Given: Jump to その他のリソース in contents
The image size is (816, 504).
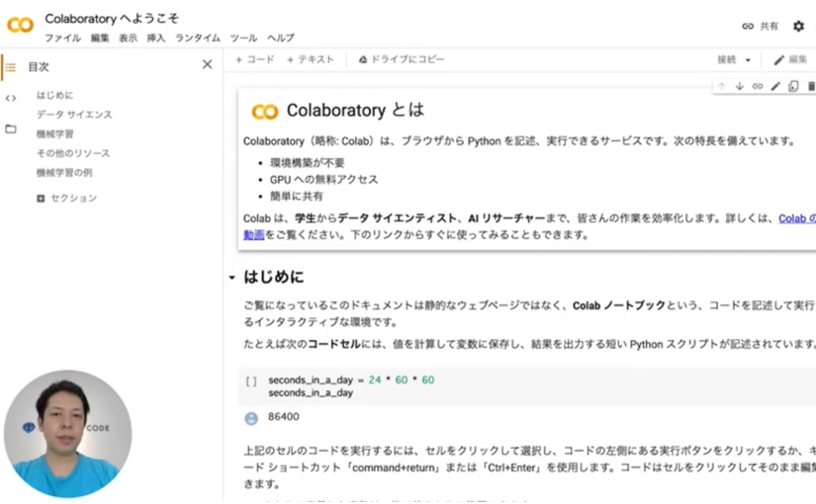Looking at the screenshot, I should tap(73, 153).
